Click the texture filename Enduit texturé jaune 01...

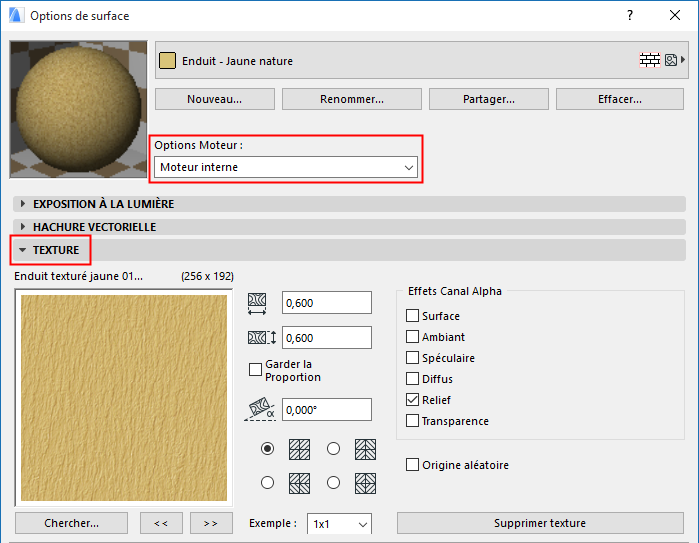[x=78, y=276]
